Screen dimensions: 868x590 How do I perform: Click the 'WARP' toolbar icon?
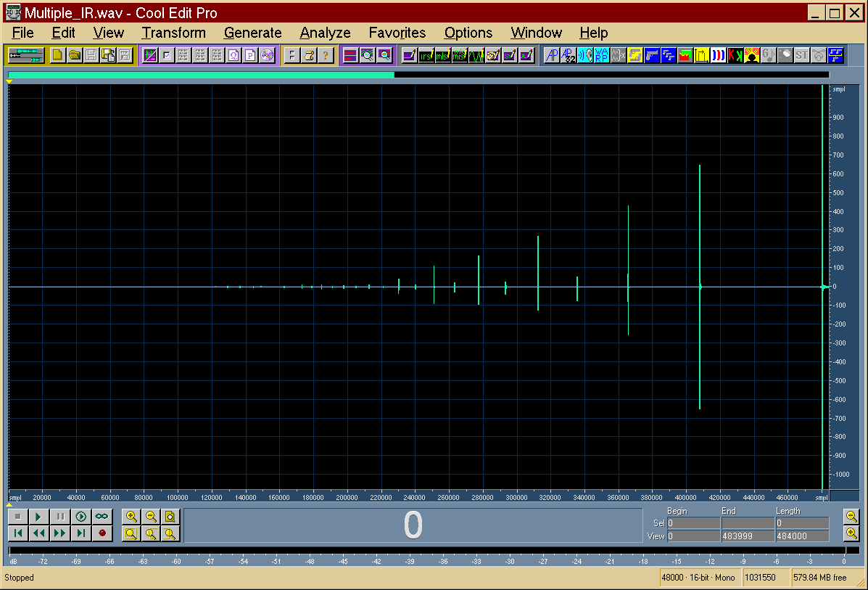tap(602, 55)
